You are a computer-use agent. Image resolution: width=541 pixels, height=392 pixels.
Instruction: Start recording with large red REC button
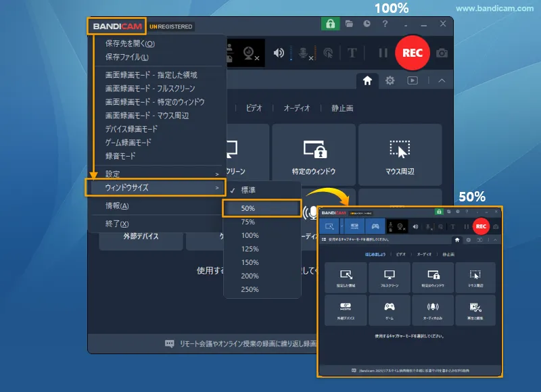[413, 53]
